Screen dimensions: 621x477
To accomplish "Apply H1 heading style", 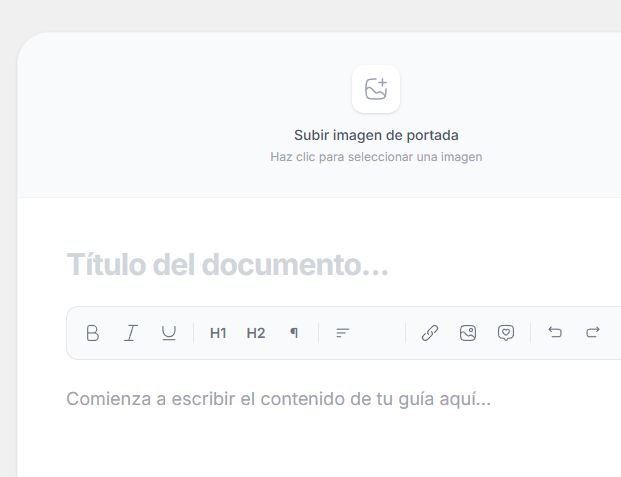I will (218, 333).
